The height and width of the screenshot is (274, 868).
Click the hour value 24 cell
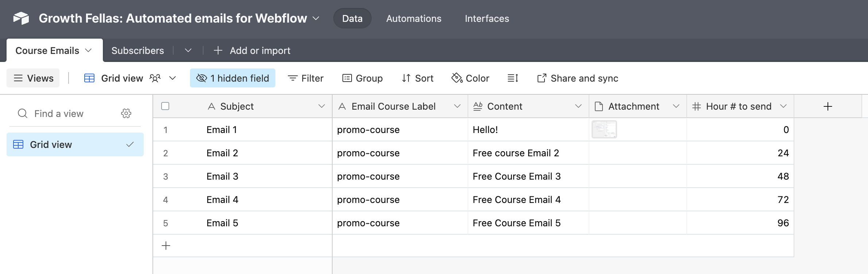[x=740, y=153]
